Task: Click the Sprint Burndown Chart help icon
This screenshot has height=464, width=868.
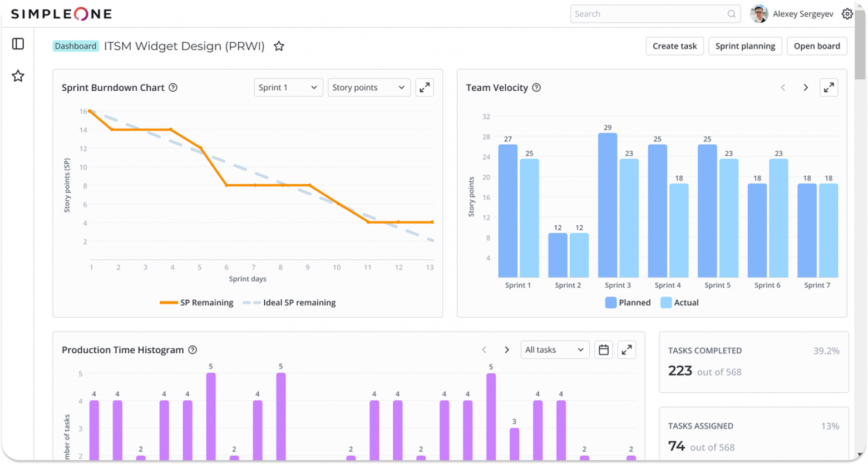Action: (x=173, y=87)
